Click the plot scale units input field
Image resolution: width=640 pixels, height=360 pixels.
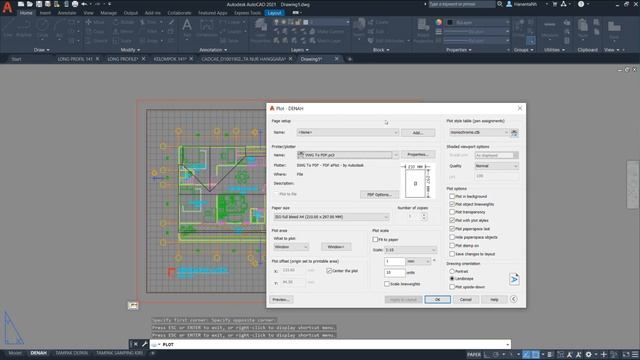395,272
